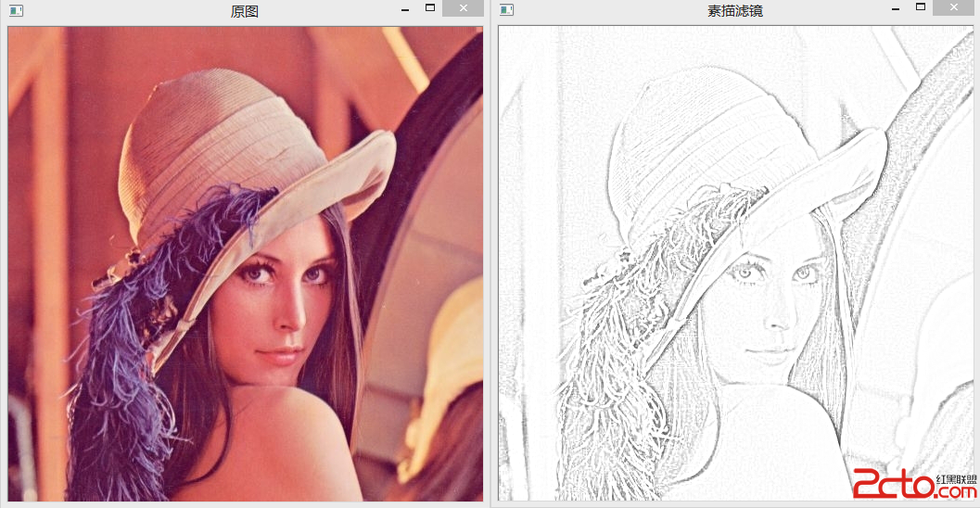
Task: Minimize the 素描滤镜 window
Action: coord(896,9)
